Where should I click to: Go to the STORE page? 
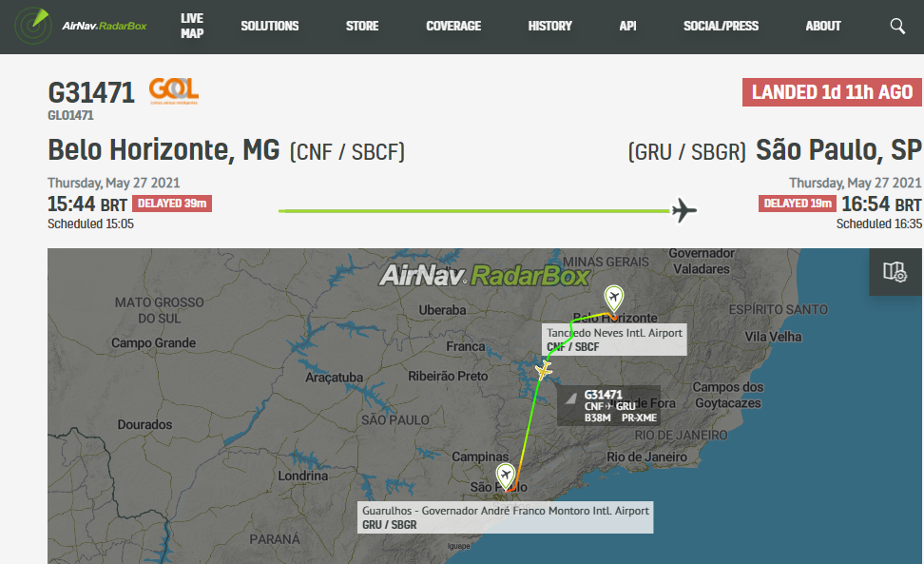coord(362,26)
